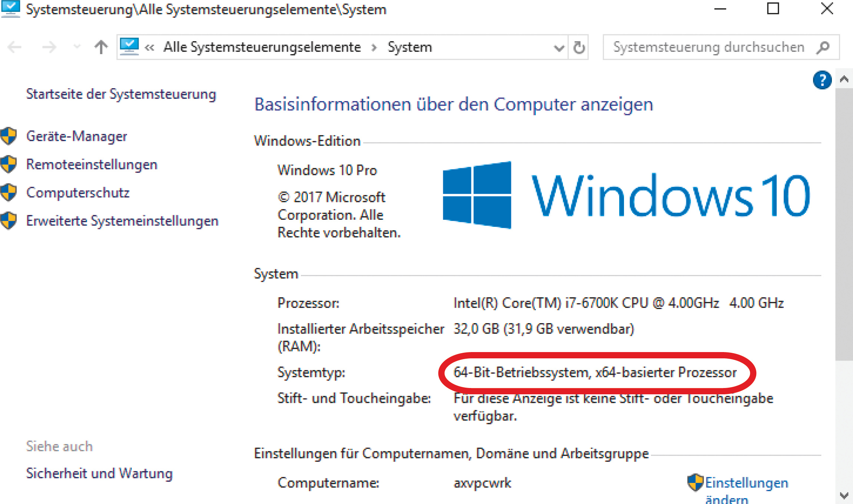Open Startseite der Systemsteuerung link

pos(121,94)
